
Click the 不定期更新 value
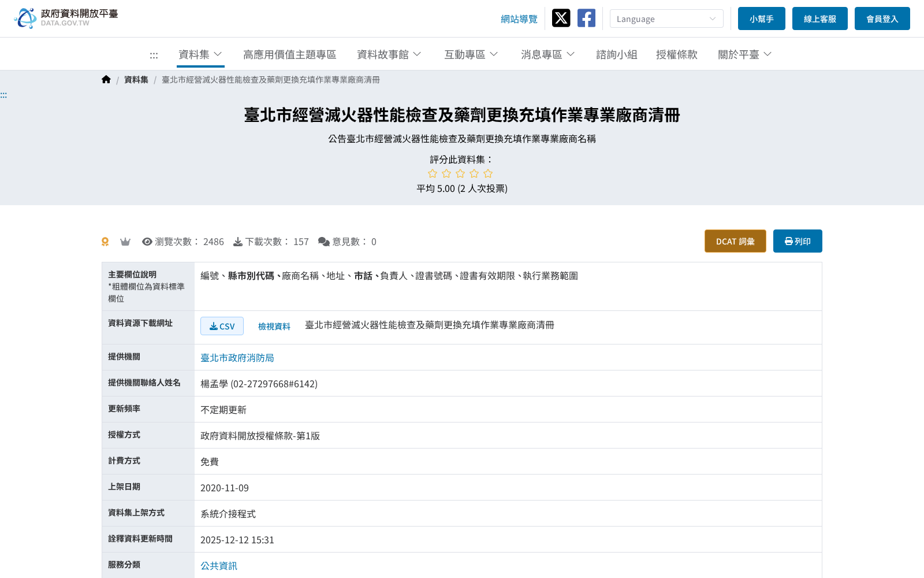pos(223,410)
